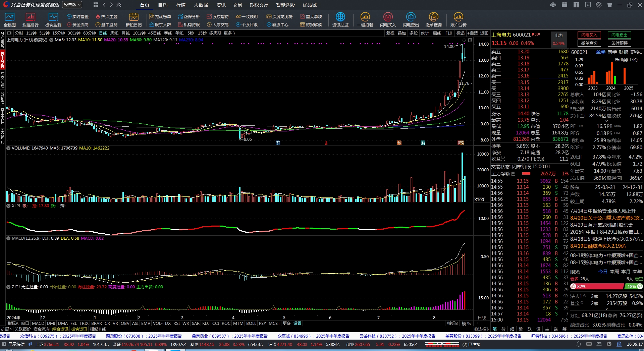Select the 60分钟 chart period
The width and height of the screenshot is (644, 351).
90,33
